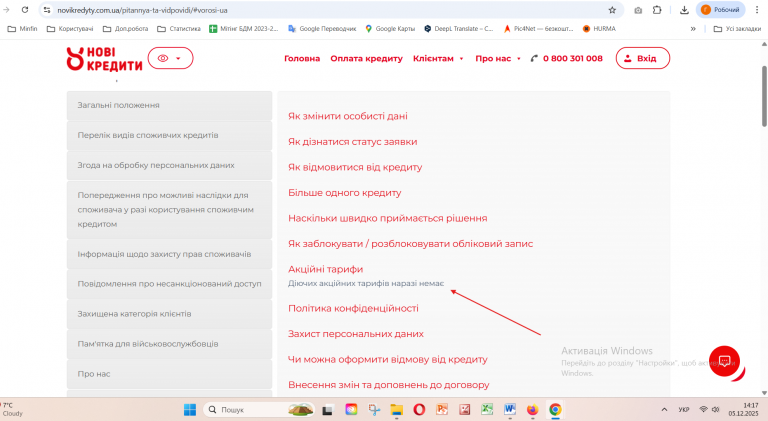Click the site info icon in address bar
Viewport: 768px width, 421px height.
(47, 10)
